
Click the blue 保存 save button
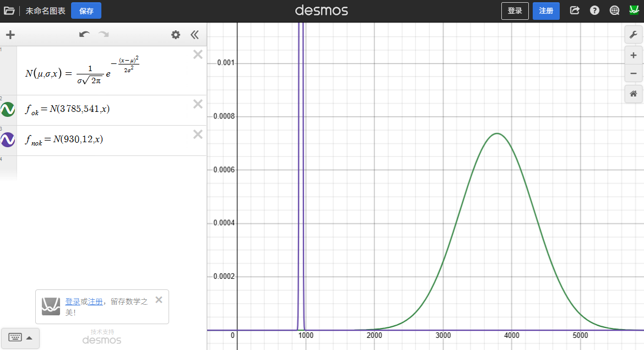tap(86, 10)
